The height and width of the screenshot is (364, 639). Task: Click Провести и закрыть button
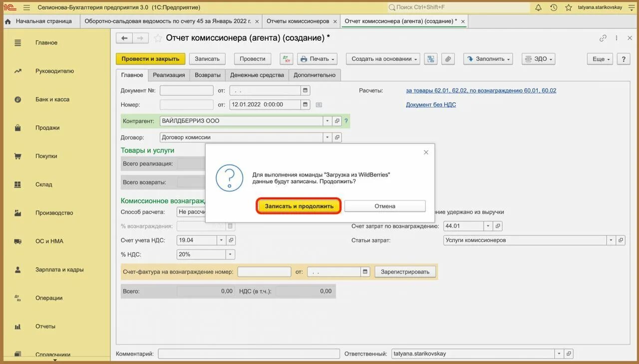(150, 59)
